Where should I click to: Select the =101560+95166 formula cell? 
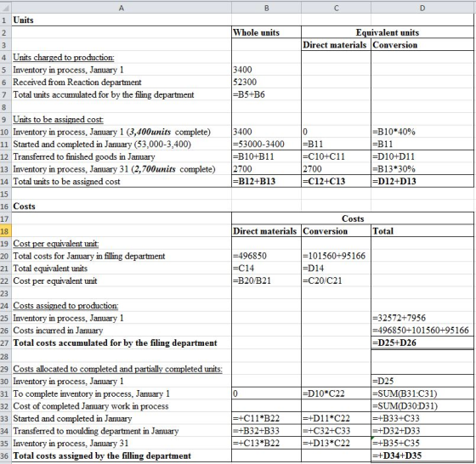coord(336,256)
